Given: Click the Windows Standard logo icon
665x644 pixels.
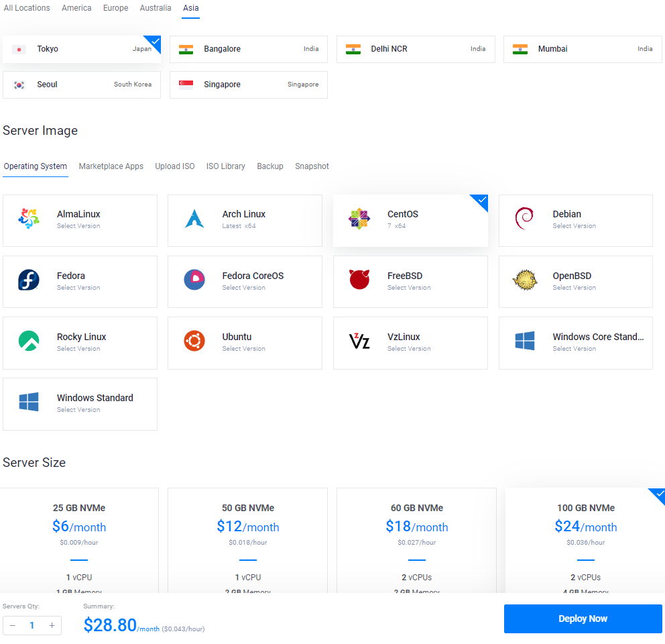Looking at the screenshot, I should (x=29, y=402).
